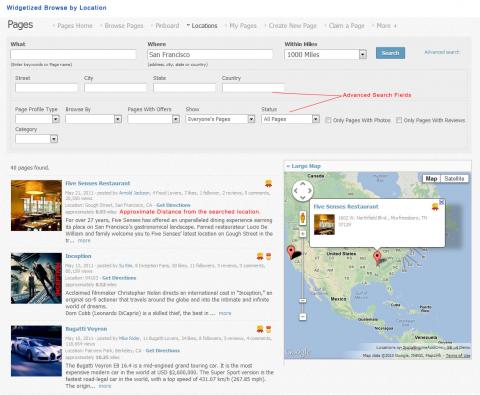The width and height of the screenshot is (480, 395).
Task: Click the badge icon inside the map popup
Action: coord(435,207)
